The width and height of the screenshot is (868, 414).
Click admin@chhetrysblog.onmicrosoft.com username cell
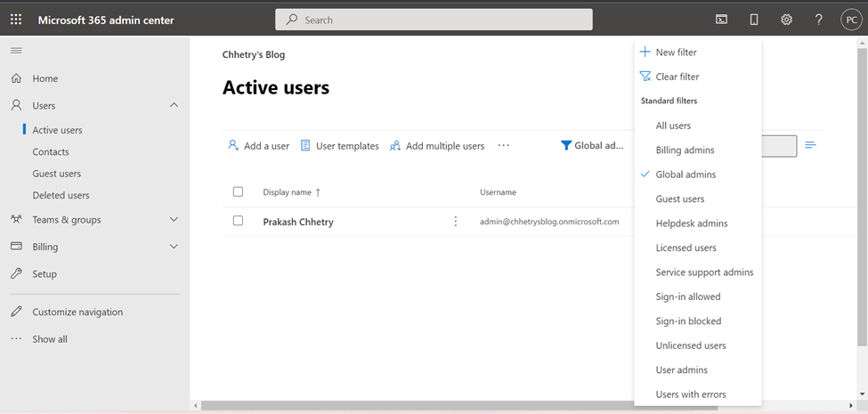pos(549,222)
